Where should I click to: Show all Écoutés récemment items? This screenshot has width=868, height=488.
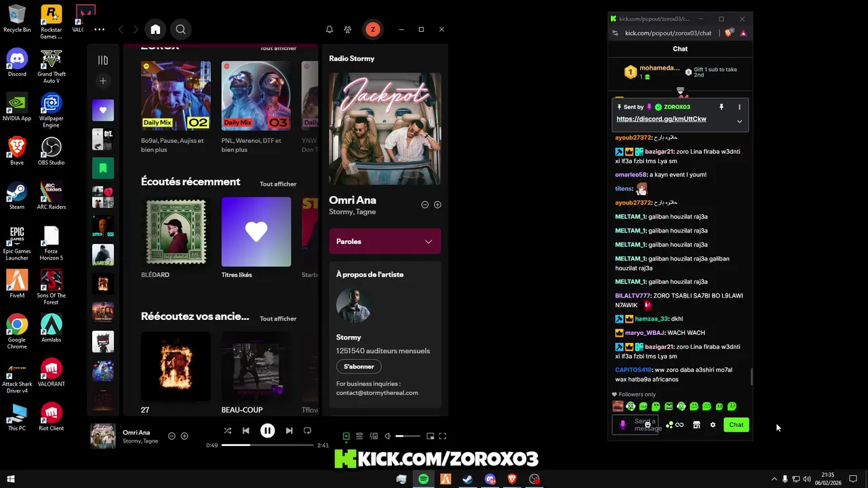click(x=278, y=184)
